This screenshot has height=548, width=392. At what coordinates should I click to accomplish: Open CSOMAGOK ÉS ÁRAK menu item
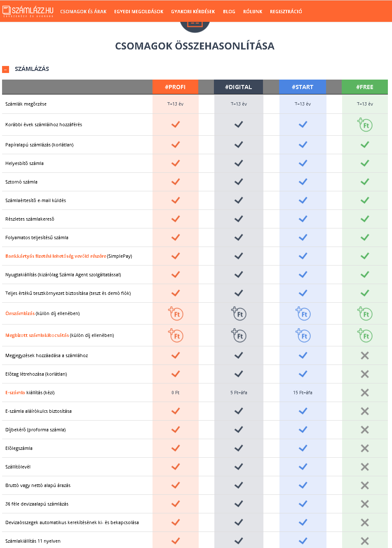(x=83, y=12)
